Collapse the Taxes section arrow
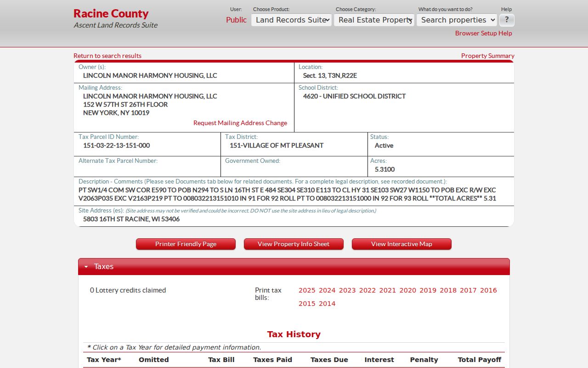Image resolution: width=588 pixels, height=368 pixels. (x=86, y=267)
